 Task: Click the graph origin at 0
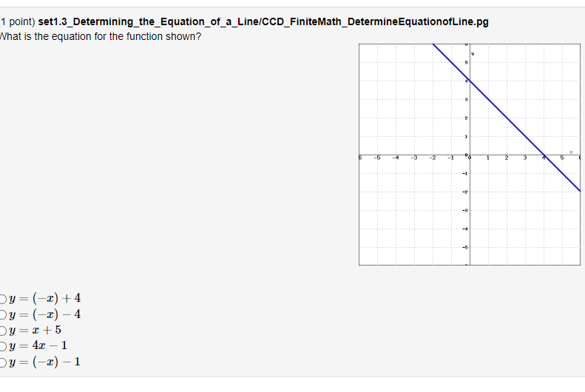(470, 155)
